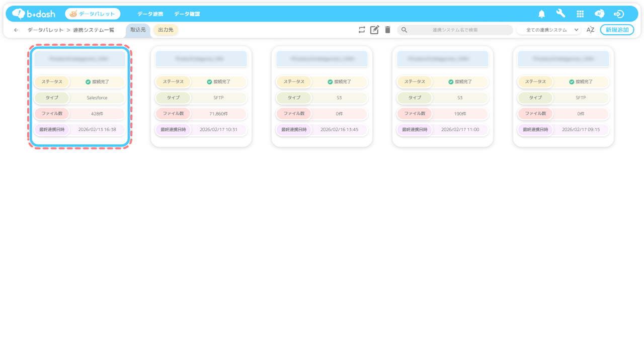Open the apps grid menu icon

[x=580, y=14]
